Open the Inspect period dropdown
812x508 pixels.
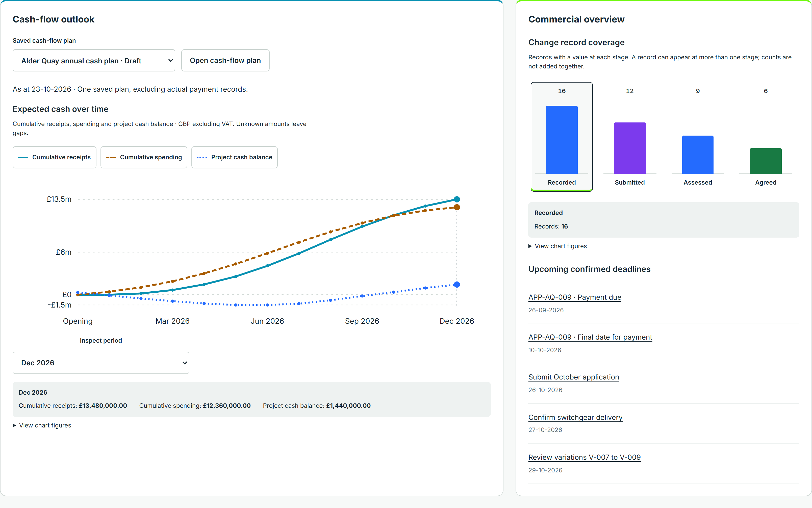101,363
